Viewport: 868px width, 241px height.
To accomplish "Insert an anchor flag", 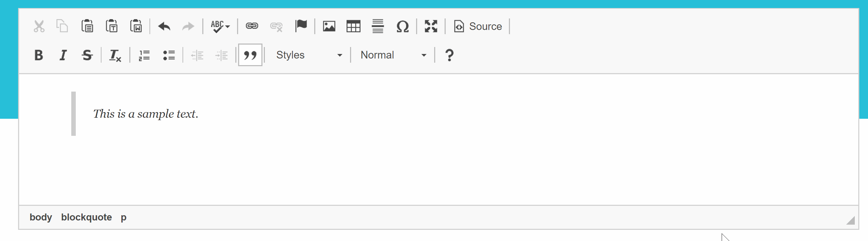I will [301, 26].
